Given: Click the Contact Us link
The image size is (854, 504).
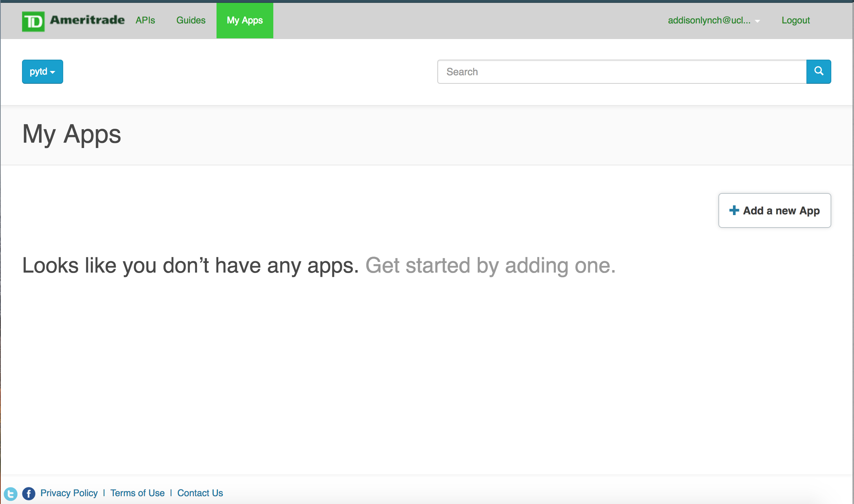Looking at the screenshot, I should coord(200,493).
